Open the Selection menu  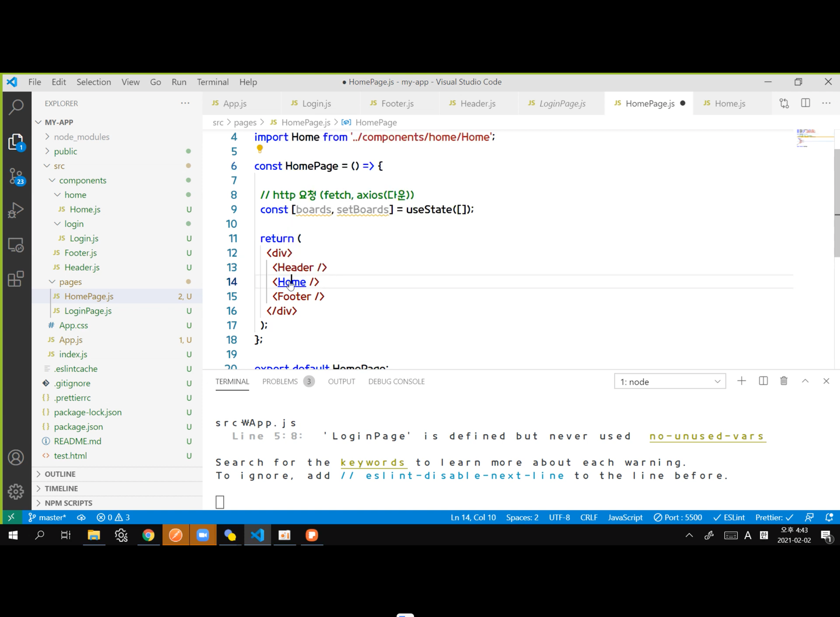coord(94,82)
